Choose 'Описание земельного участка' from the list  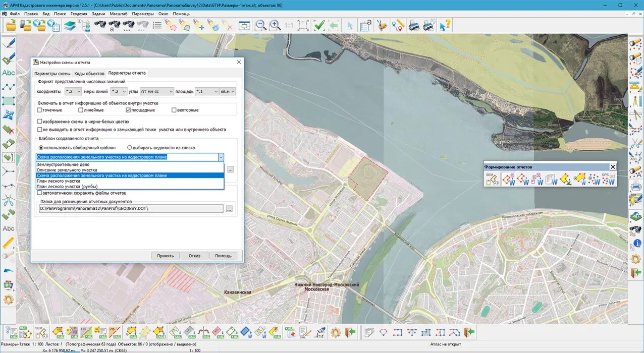(130, 170)
